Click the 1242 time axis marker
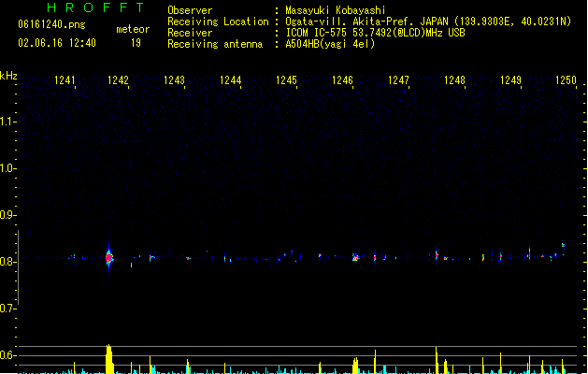This screenshot has height=374, width=588. click(118, 80)
